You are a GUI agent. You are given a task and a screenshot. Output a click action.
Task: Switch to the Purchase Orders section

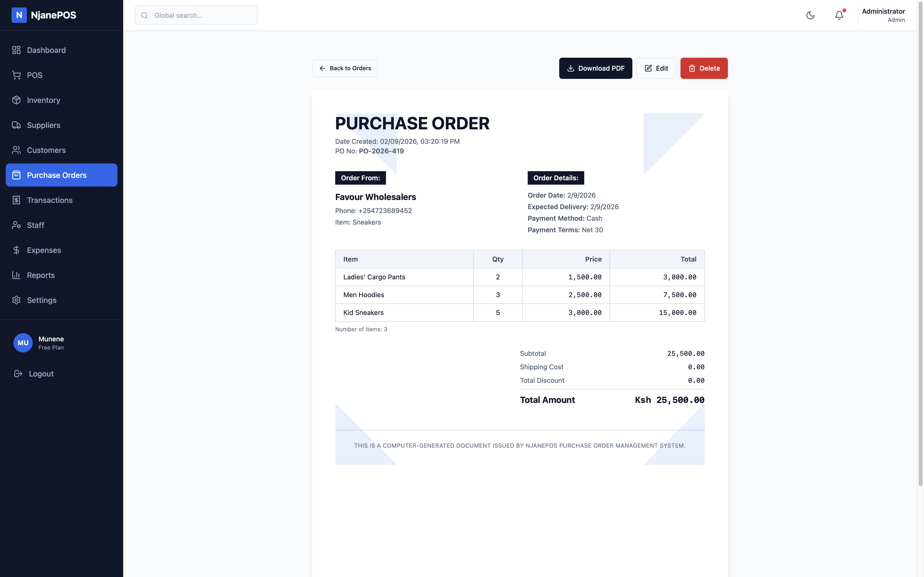pyautogui.click(x=57, y=175)
